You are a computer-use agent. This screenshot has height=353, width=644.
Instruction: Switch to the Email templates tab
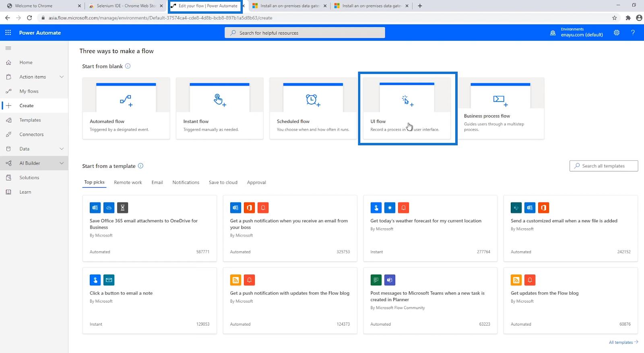pos(157,182)
